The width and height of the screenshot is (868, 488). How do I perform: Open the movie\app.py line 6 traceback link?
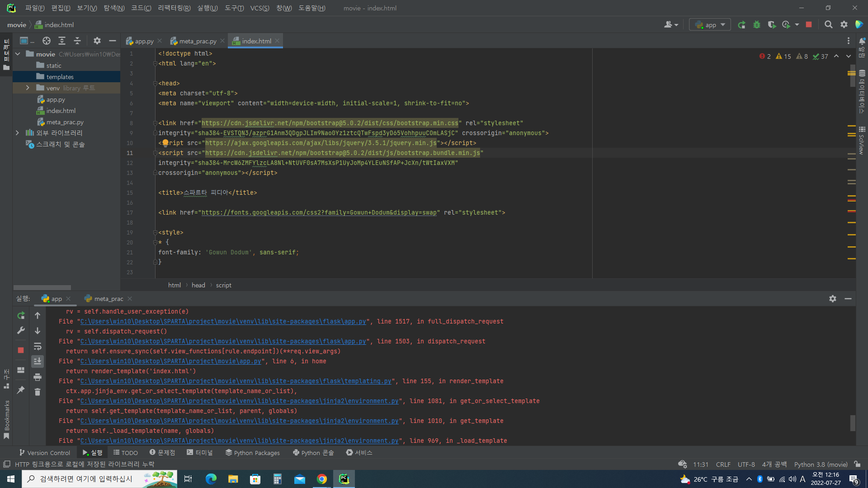click(x=171, y=361)
